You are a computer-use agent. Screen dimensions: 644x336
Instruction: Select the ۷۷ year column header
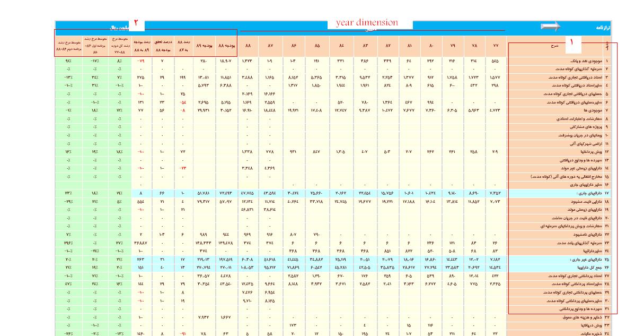[x=495, y=46]
